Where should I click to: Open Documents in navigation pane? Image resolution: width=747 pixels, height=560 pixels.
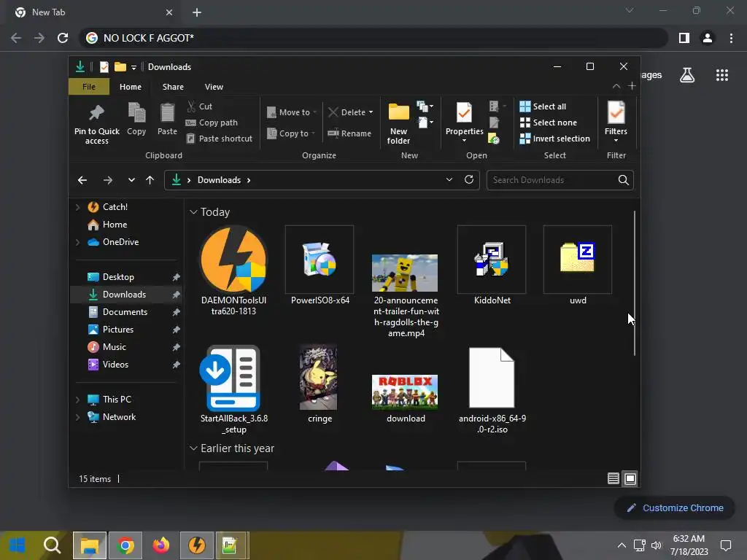coord(118,312)
